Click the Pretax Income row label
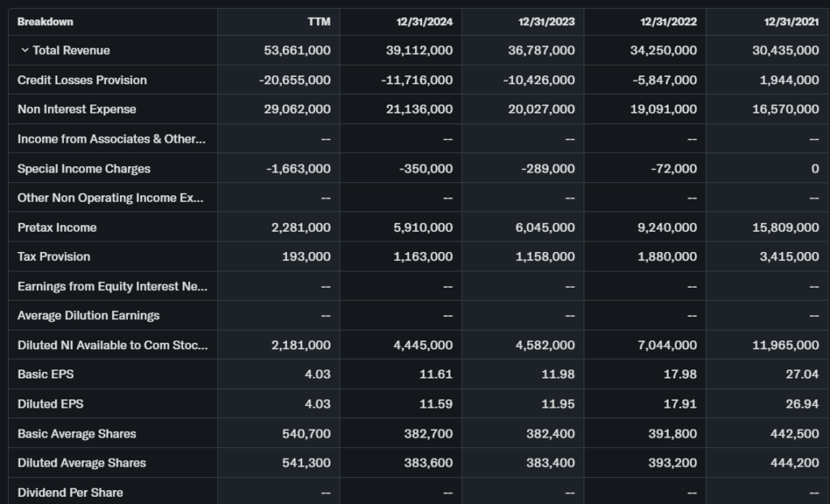 point(57,228)
